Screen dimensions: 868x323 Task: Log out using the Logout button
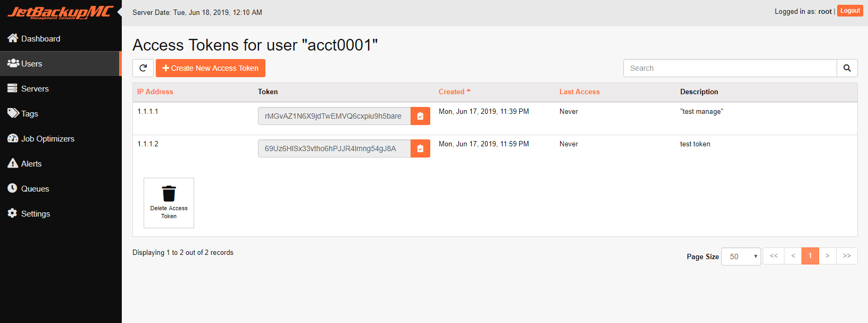[x=850, y=11]
